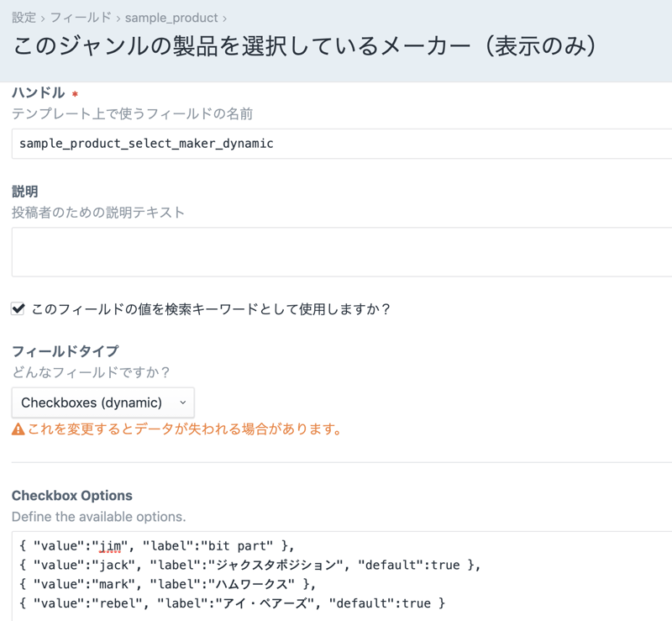Click the underlined word "jim" in options
Image resolution: width=672 pixels, height=621 pixels.
(x=110, y=544)
